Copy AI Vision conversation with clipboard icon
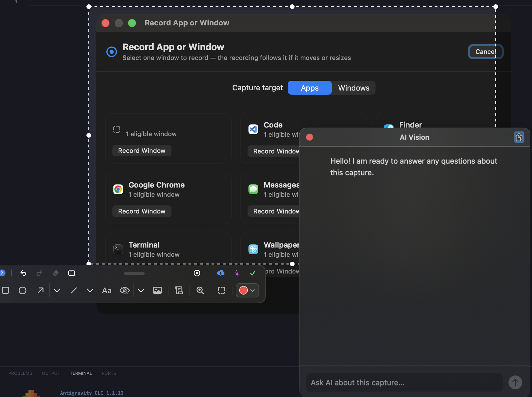Screen dimensions: 532x397 pyautogui.click(x=519, y=137)
